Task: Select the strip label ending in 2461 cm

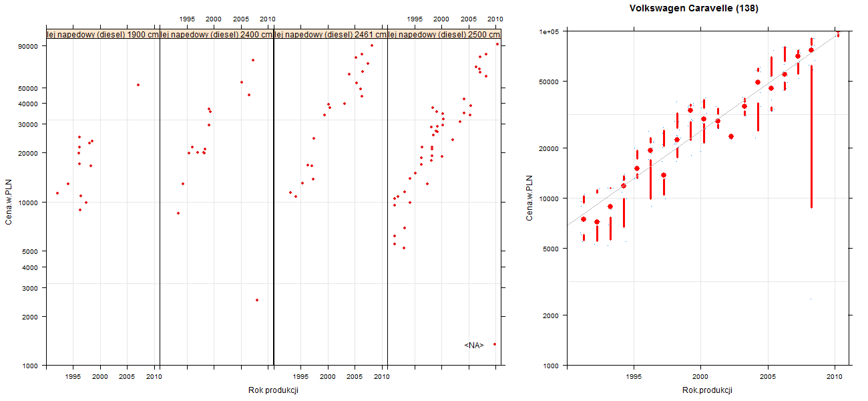Action: [331, 35]
